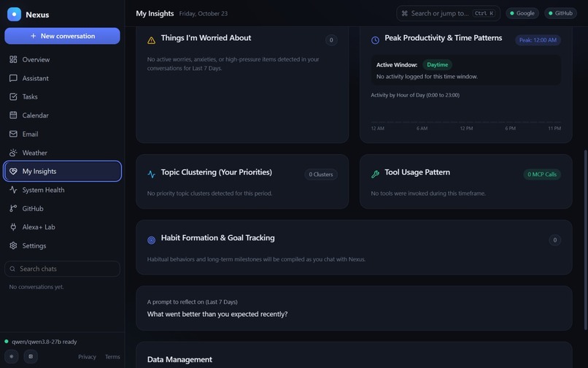This screenshot has height=368, width=588.
Task: Click the 'Topic Clustering (Your Priorities)' title
Action: click(x=217, y=172)
